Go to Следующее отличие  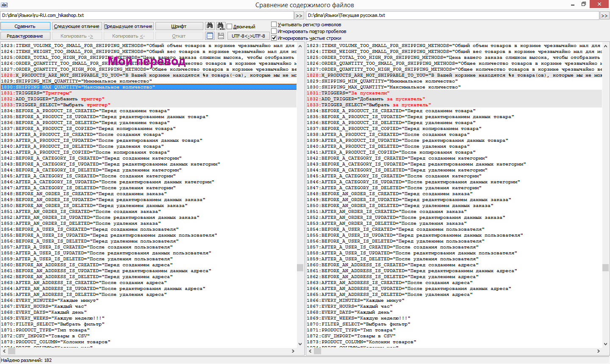click(77, 26)
